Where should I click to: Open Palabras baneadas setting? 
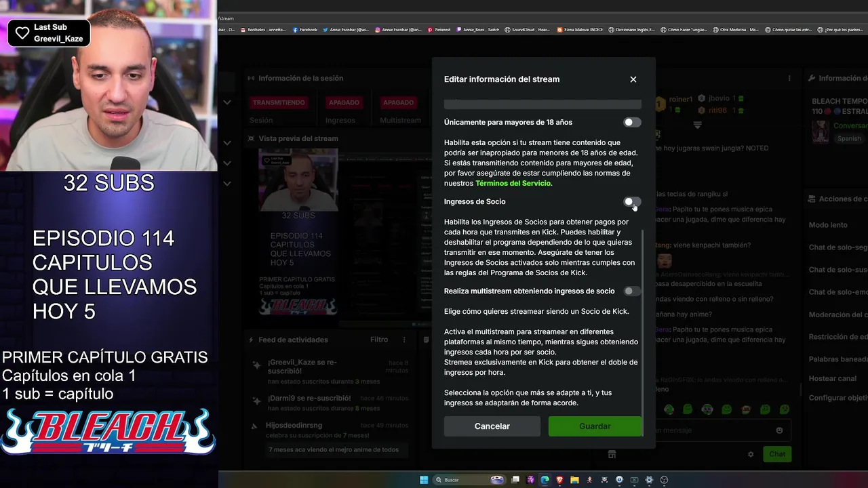(x=838, y=359)
